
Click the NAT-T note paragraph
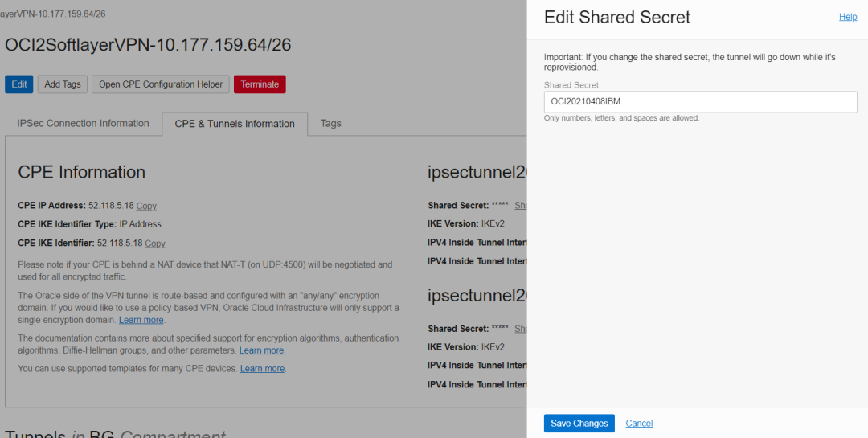[206, 271]
